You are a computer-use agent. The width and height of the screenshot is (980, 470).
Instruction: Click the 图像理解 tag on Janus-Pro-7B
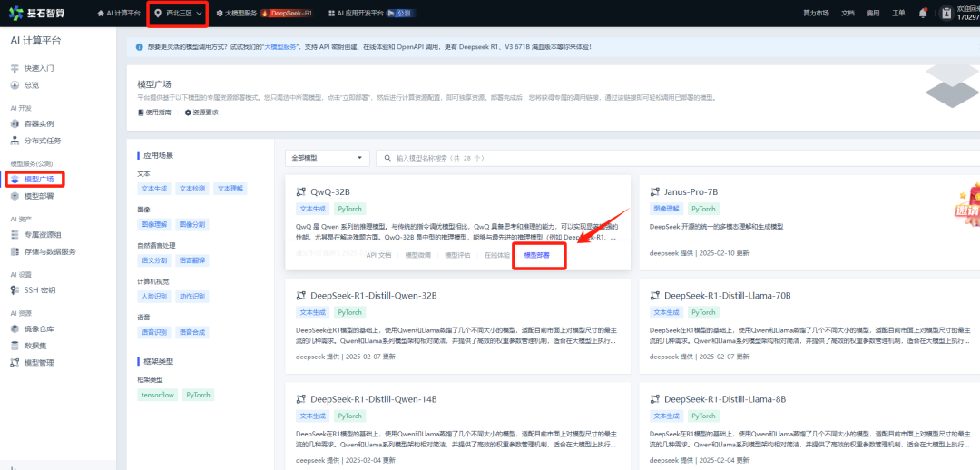(667, 209)
